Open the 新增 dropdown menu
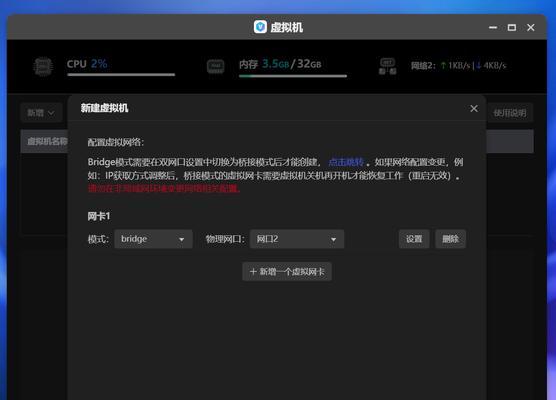This screenshot has height=400, width=556. pos(41,113)
